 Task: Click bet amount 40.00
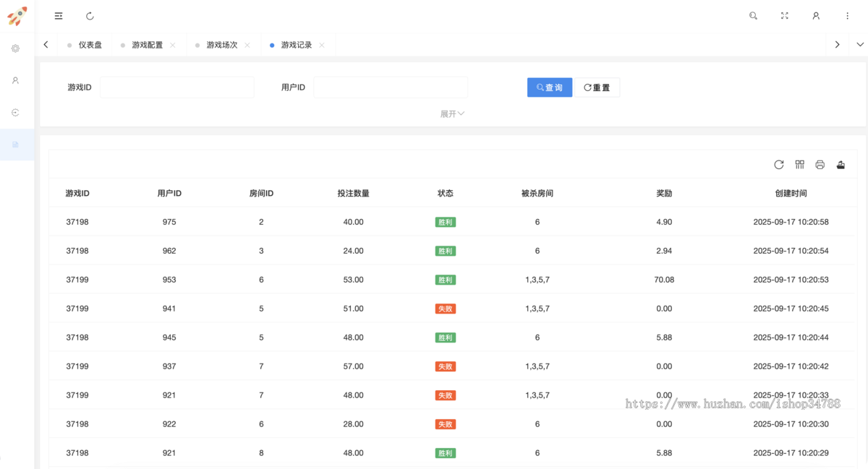click(353, 222)
